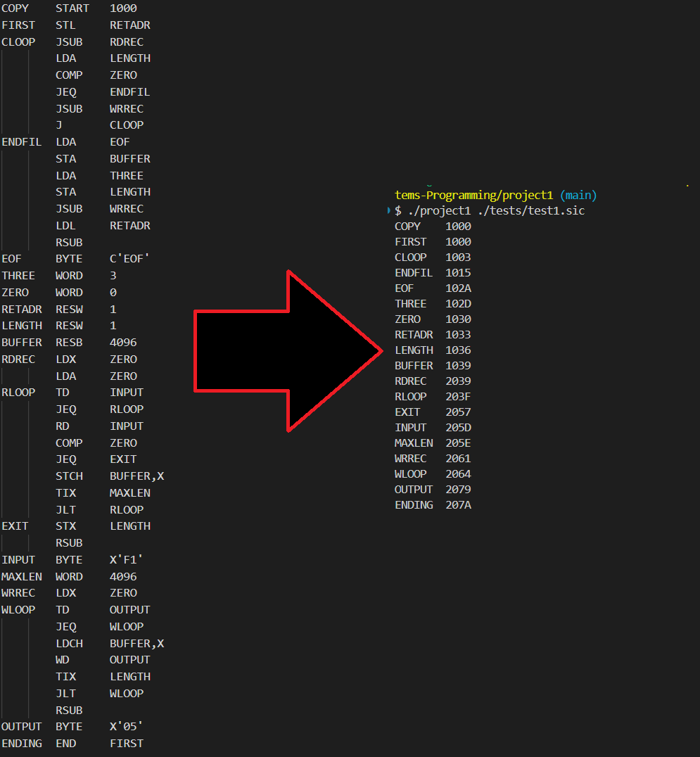
Task: Select the STX instruction on the EXIT line
Action: pyautogui.click(x=65, y=526)
